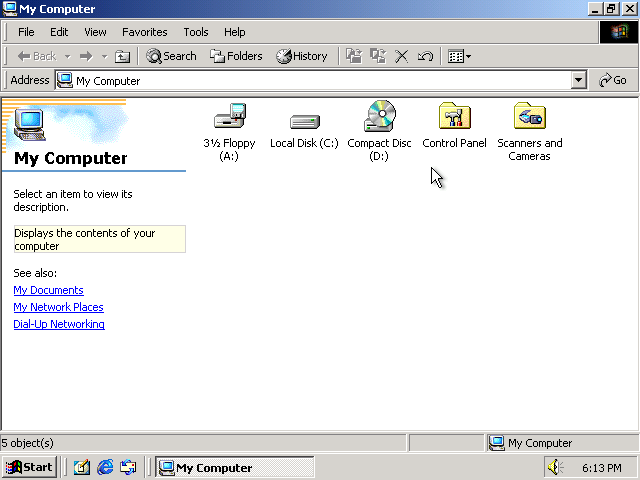This screenshot has width=640, height=480.
Task: Expand the Forward history dropdown arrow
Action: 104,56
